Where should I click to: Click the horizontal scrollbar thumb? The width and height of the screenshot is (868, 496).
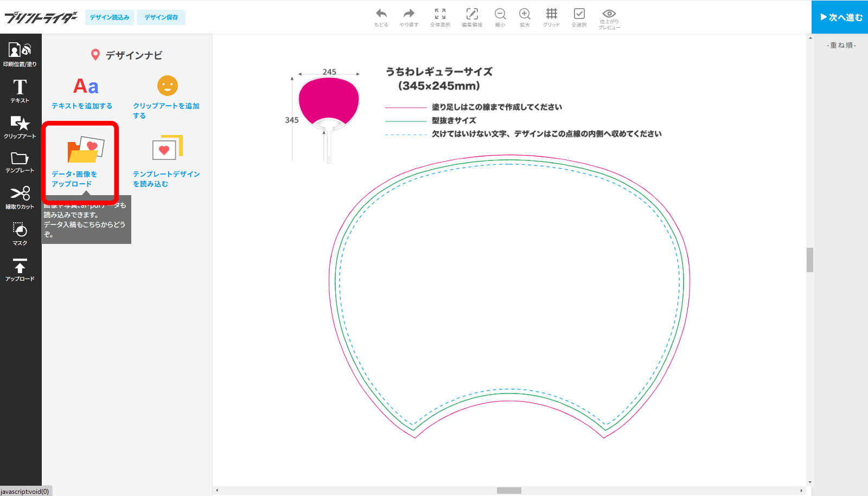(x=509, y=491)
